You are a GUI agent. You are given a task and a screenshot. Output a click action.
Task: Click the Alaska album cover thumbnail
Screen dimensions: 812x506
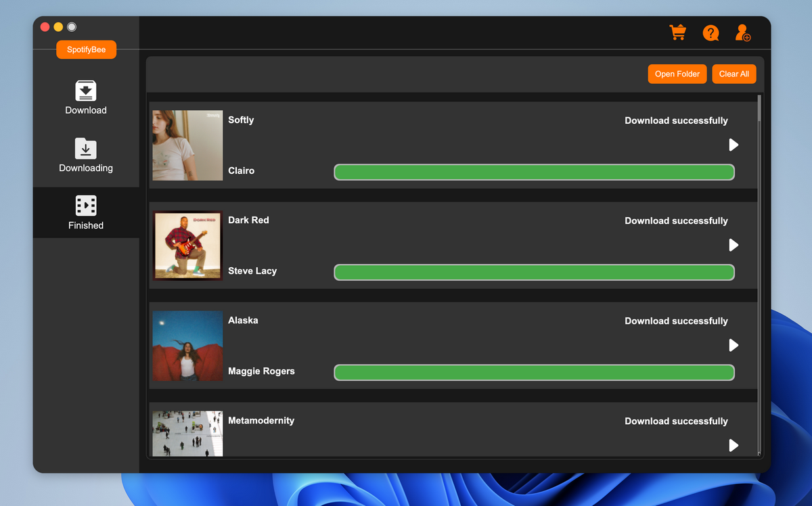[x=187, y=346]
